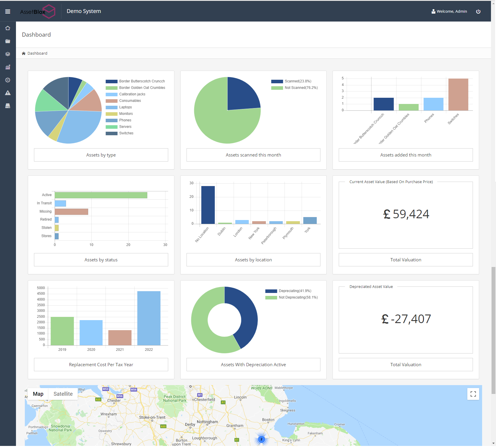The image size is (496, 448).
Task: Open the hamburger navigation menu
Action: 8,11
